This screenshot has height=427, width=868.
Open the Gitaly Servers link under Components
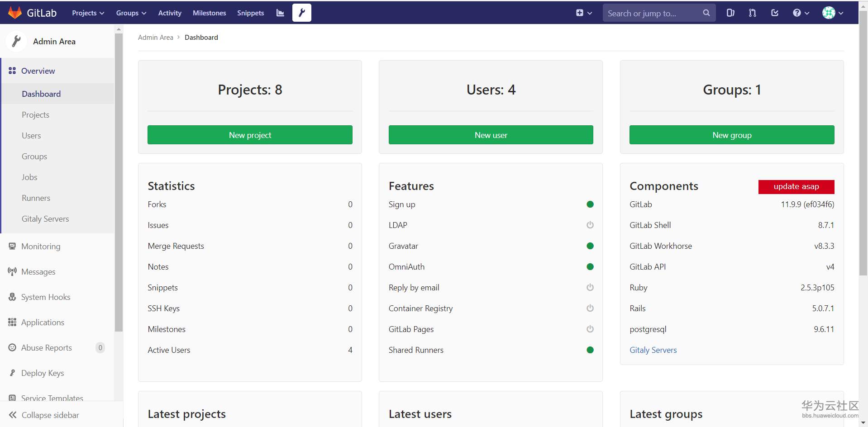[653, 350]
